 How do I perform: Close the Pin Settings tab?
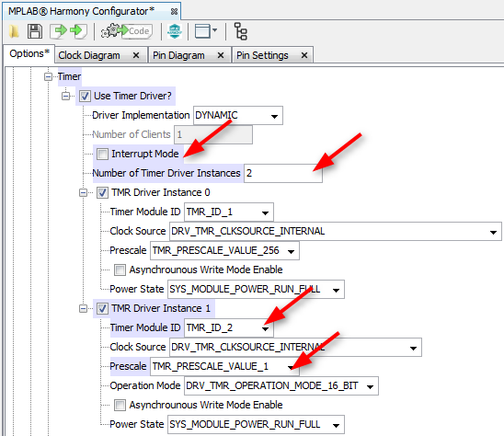(304, 55)
